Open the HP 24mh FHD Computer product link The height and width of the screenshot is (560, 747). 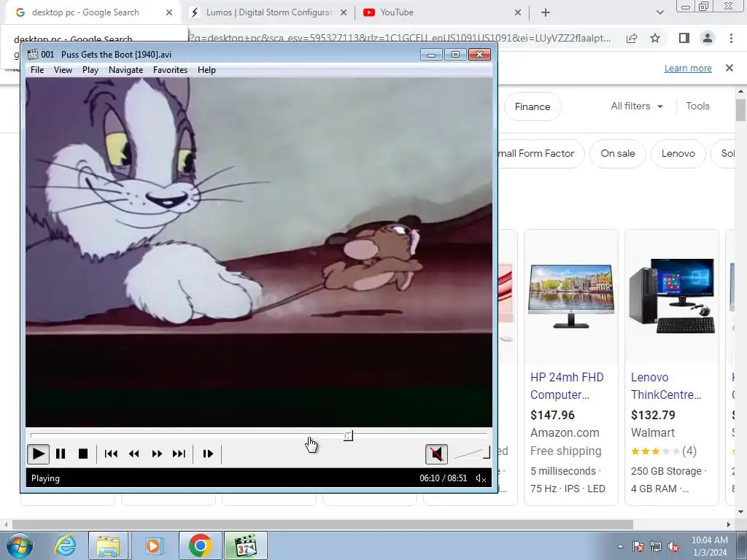[x=567, y=386]
